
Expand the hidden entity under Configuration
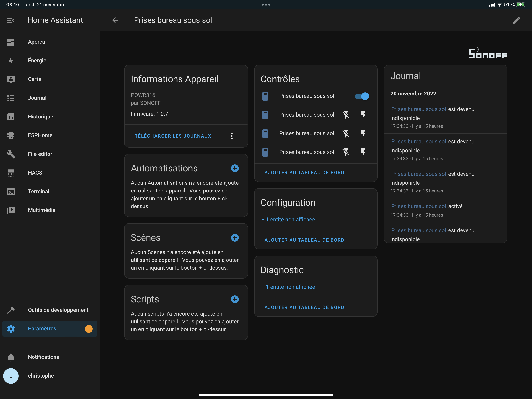tap(288, 219)
